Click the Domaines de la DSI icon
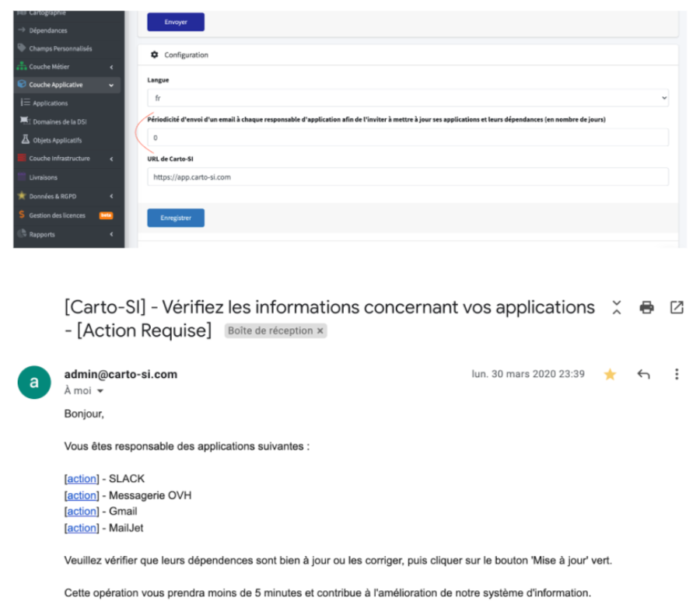The width and height of the screenshot is (700, 601). tap(25, 121)
